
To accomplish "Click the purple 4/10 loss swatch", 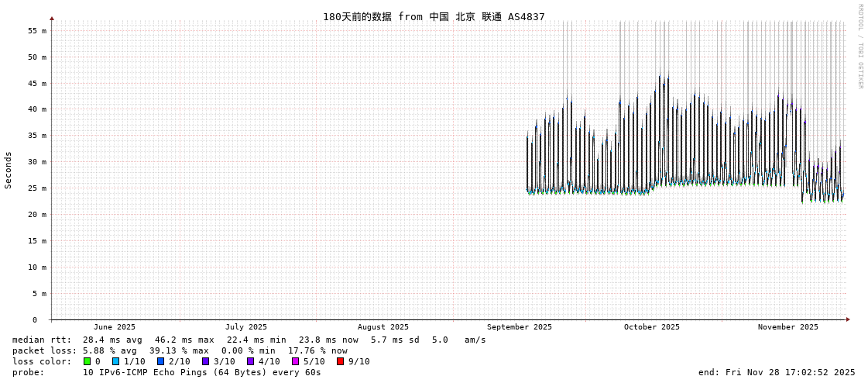I will point(250,361).
